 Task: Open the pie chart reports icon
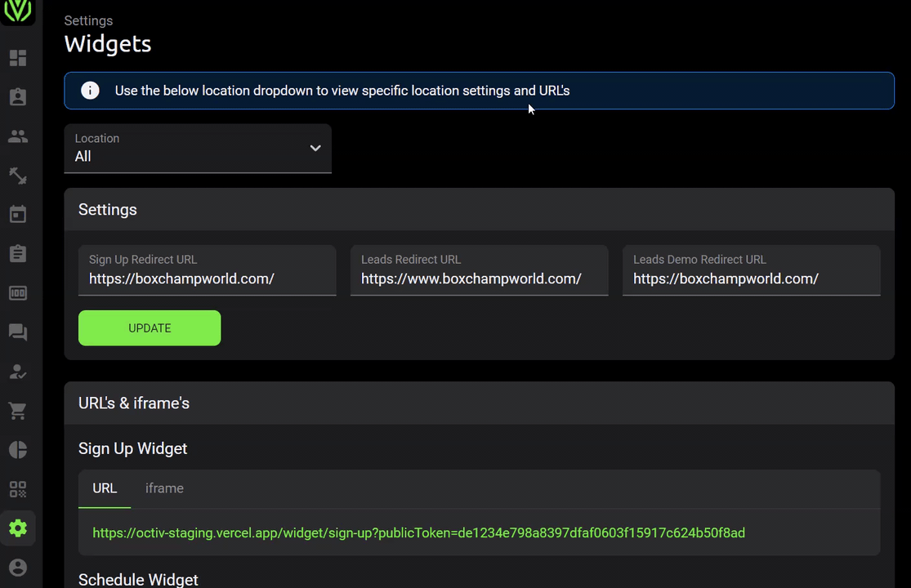click(18, 450)
